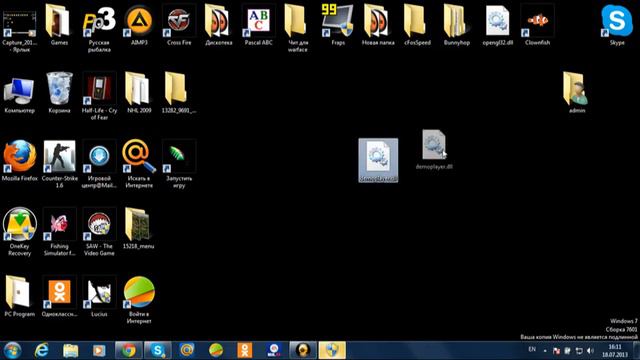Launch the Lucius shortcut

tap(99, 297)
